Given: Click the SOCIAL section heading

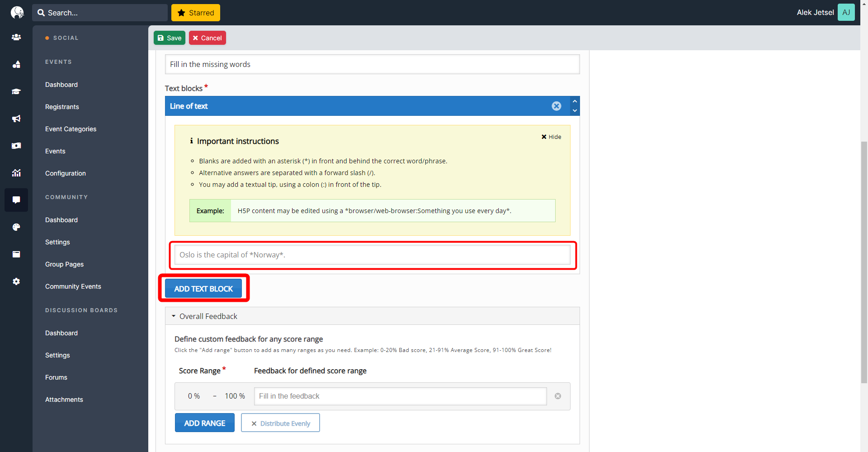Looking at the screenshot, I should (x=66, y=38).
